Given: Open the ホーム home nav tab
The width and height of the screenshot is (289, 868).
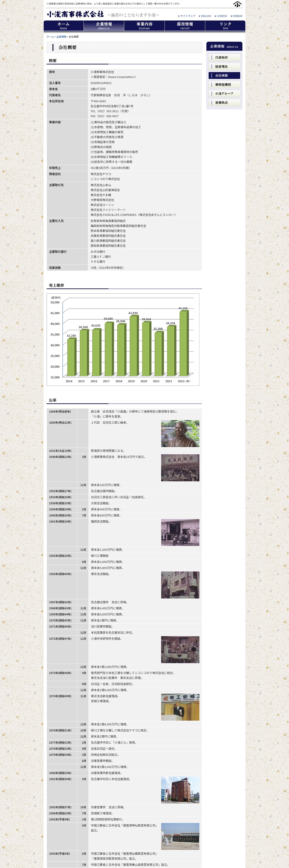Looking at the screenshot, I should [64, 26].
